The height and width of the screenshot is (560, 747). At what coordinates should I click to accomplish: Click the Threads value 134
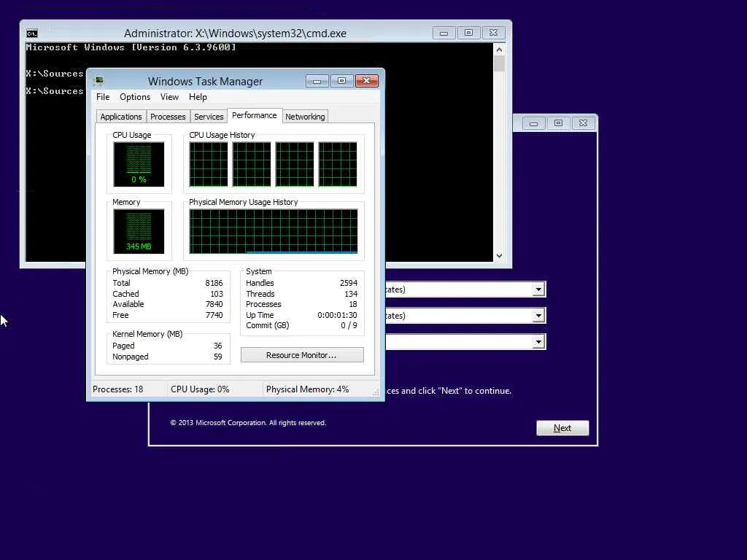(x=351, y=294)
